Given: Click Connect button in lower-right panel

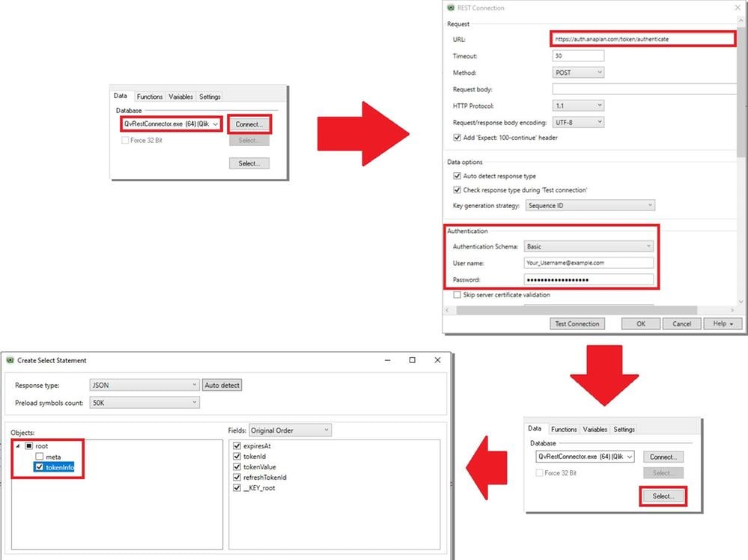Looking at the screenshot, I should point(663,457).
